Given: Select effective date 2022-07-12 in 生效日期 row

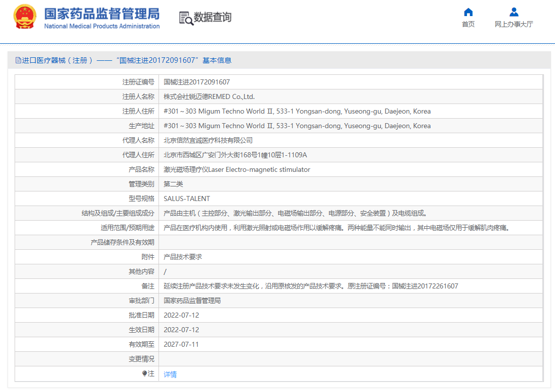Looking at the screenshot, I should (181, 330).
